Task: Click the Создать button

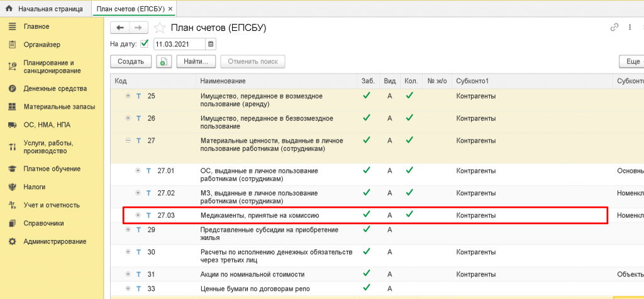Action: tap(131, 62)
